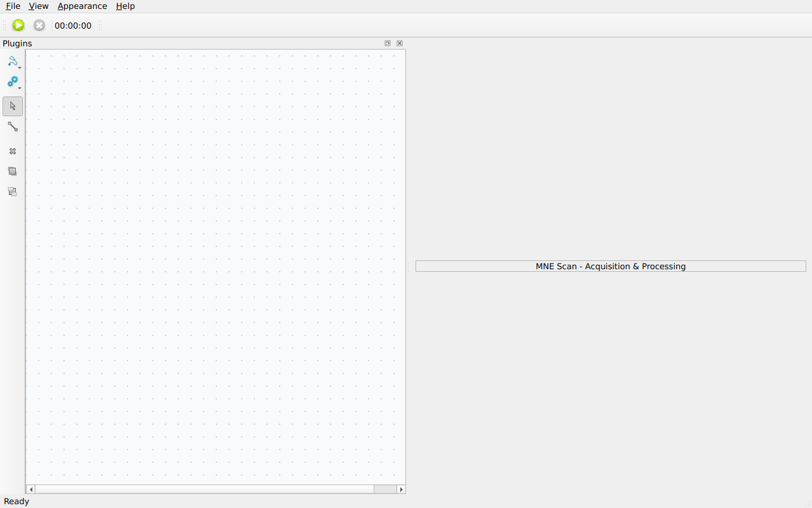
Task: Open the Help menu
Action: point(126,6)
